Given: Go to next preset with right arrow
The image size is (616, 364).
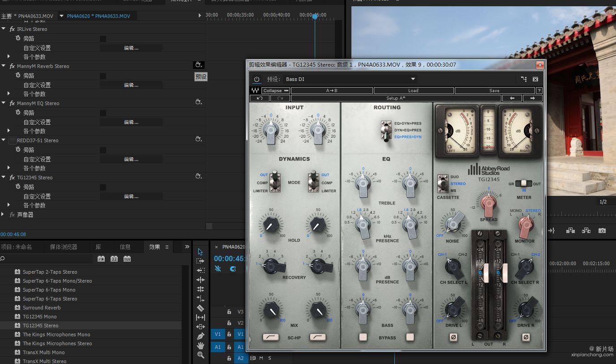Looking at the screenshot, I should click(x=533, y=98).
